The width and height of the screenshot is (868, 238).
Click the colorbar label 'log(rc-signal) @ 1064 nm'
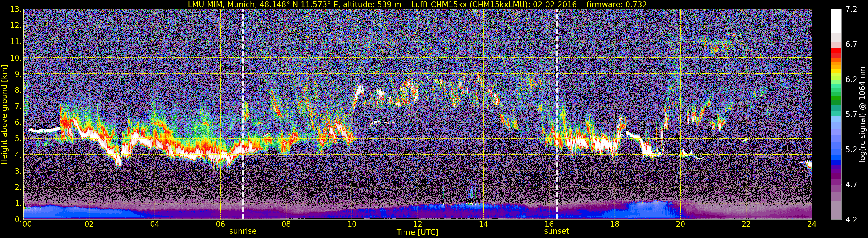(862, 115)
